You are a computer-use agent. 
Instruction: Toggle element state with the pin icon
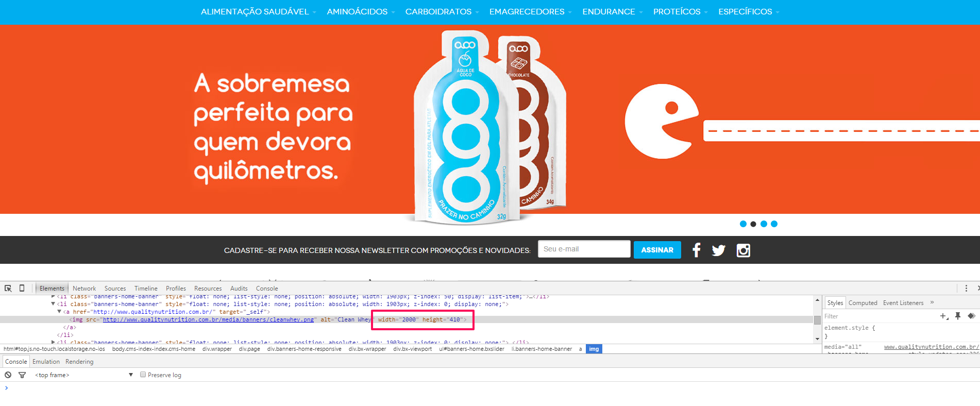click(958, 316)
